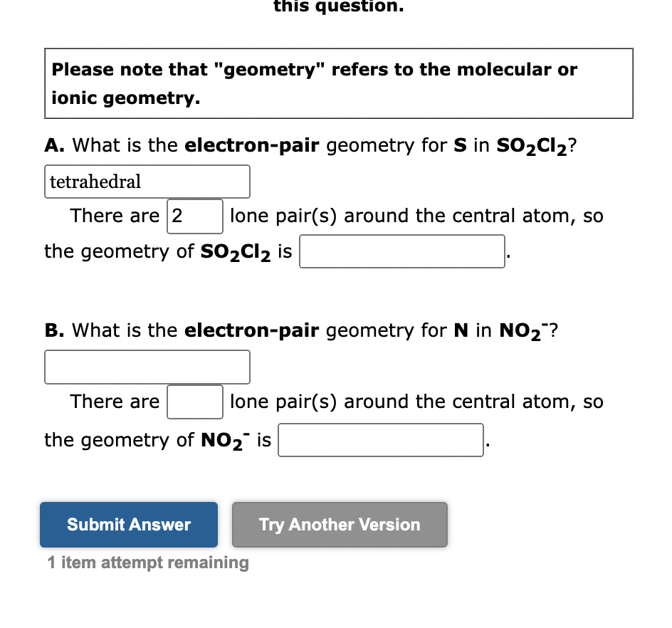Screen dimensions: 672x628
Task: Select question A heading text
Action: [x=310, y=145]
